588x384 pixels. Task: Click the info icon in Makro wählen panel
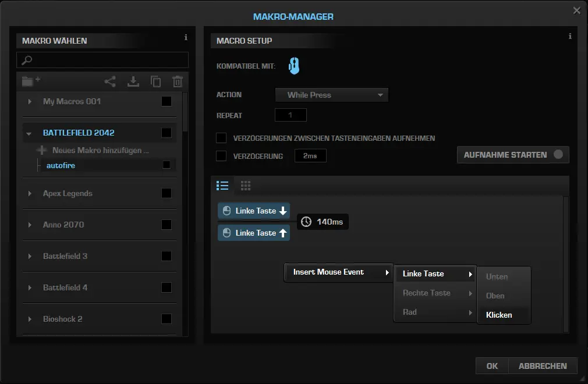pos(186,37)
